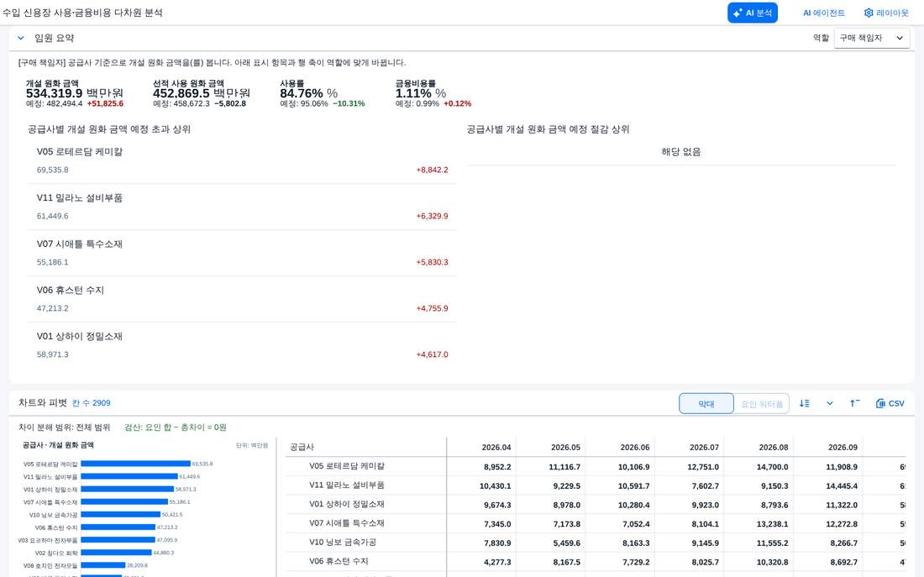This screenshot has width=924, height=577.
Task: Click the 칸 수 2909 link
Action: (92, 403)
